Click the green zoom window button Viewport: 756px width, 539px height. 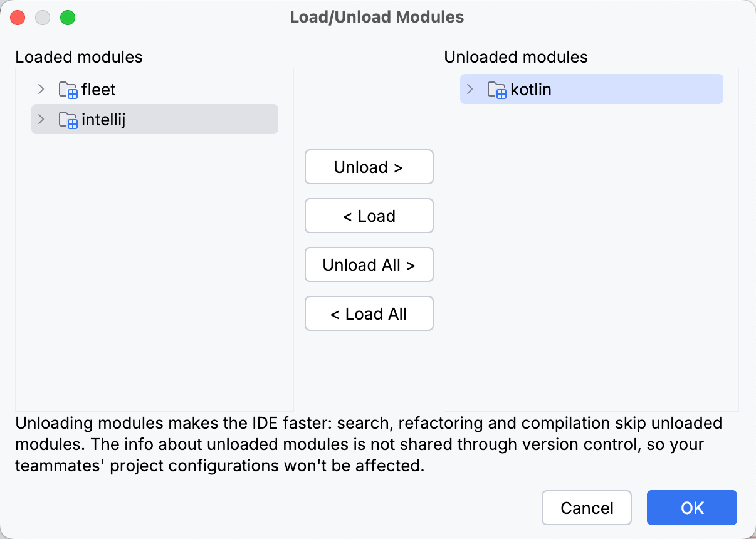coord(68,18)
